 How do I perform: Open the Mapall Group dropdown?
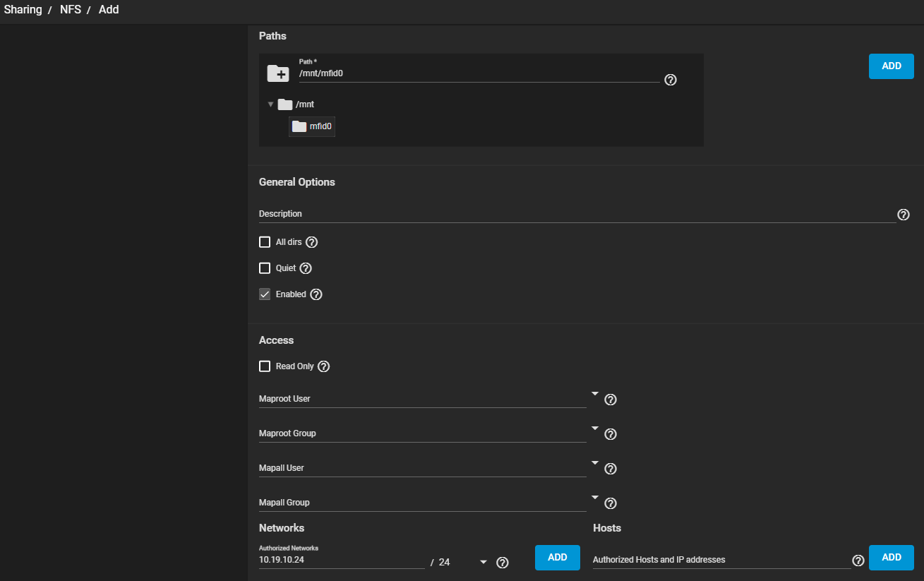point(595,498)
